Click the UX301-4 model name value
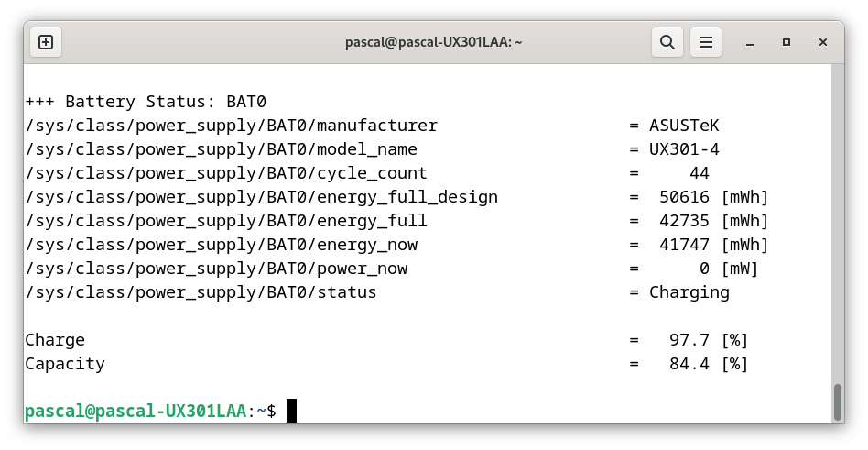Screen dimensions: 868x450 pos(684,149)
